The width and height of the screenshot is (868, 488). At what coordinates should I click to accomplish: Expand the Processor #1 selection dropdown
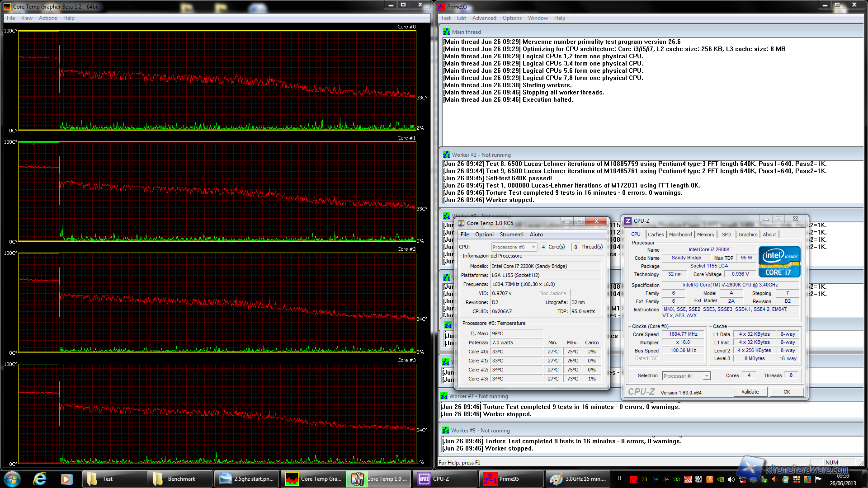(707, 376)
